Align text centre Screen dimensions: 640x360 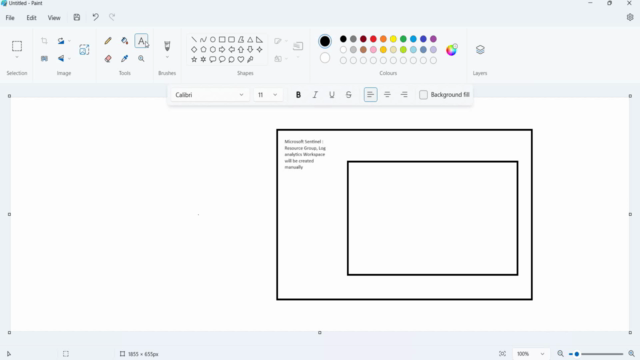click(x=387, y=95)
